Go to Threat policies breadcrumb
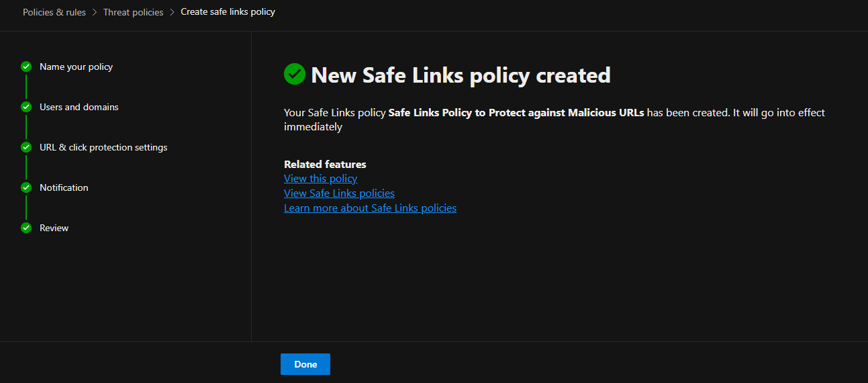 click(x=133, y=12)
